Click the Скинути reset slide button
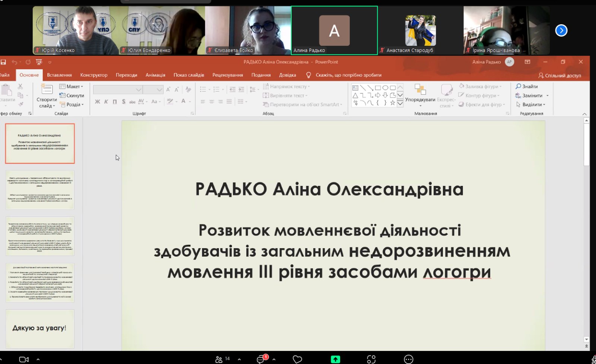Screen dimensions: 596x364 point(72,95)
